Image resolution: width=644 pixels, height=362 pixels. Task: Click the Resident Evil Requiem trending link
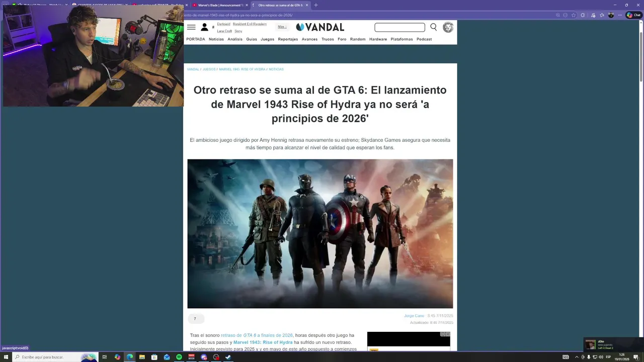250,24
